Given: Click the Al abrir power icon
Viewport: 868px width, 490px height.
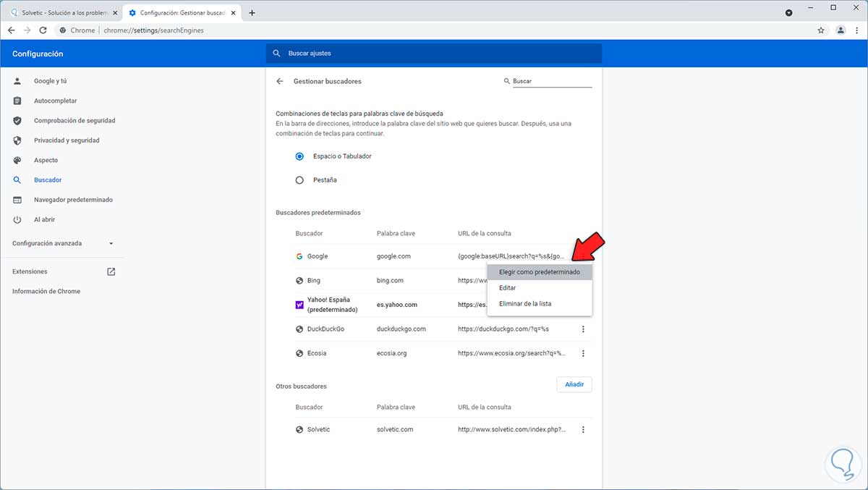Looking at the screenshot, I should click(17, 219).
